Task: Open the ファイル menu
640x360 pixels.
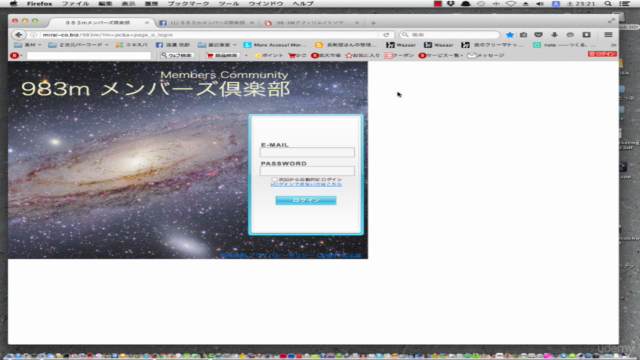Action: click(75, 4)
